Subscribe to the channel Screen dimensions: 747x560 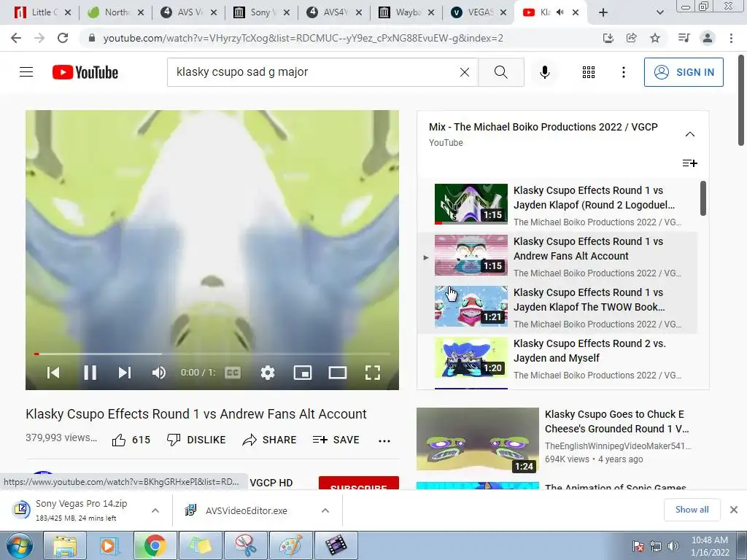[x=359, y=483]
